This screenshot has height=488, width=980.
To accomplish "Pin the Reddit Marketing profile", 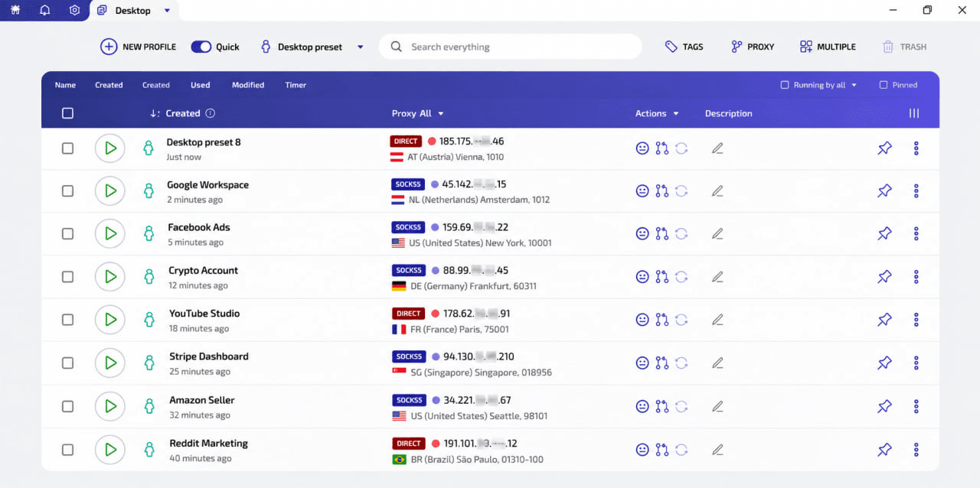I will pos(884,450).
